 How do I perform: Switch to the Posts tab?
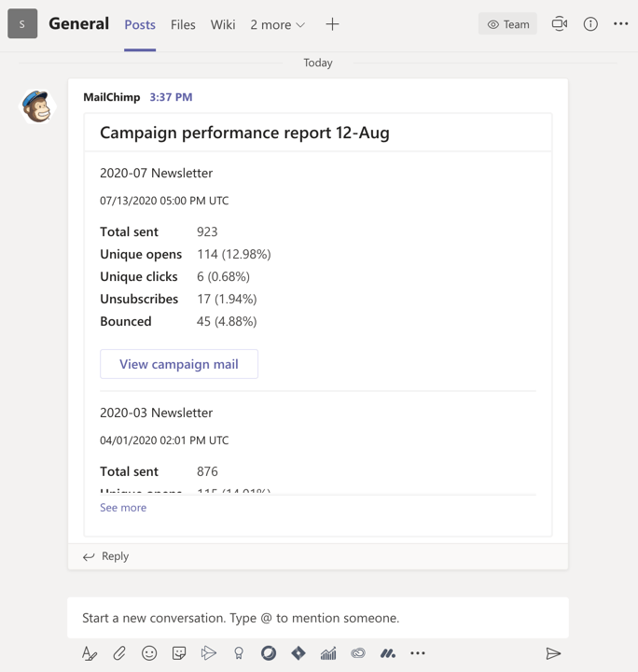[x=140, y=24]
